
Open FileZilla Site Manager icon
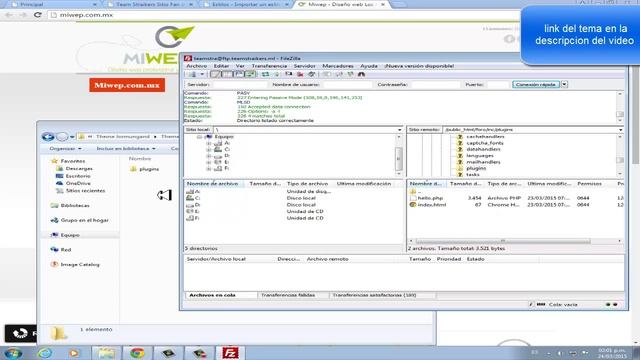(x=192, y=74)
